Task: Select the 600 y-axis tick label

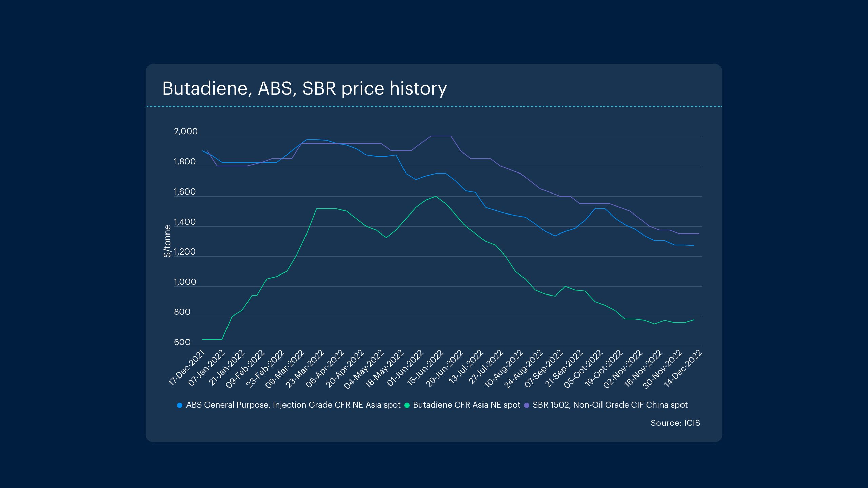Action: coord(182,342)
